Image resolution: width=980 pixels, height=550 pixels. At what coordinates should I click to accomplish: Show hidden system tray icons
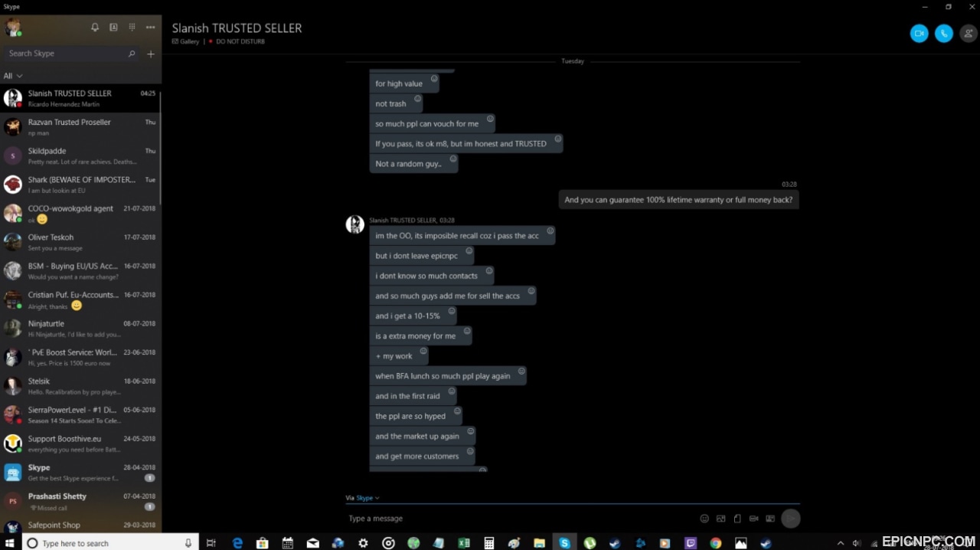click(841, 543)
